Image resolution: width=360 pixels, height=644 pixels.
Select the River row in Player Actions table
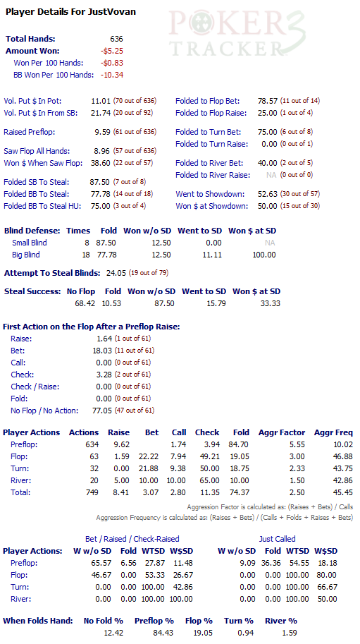(178, 480)
